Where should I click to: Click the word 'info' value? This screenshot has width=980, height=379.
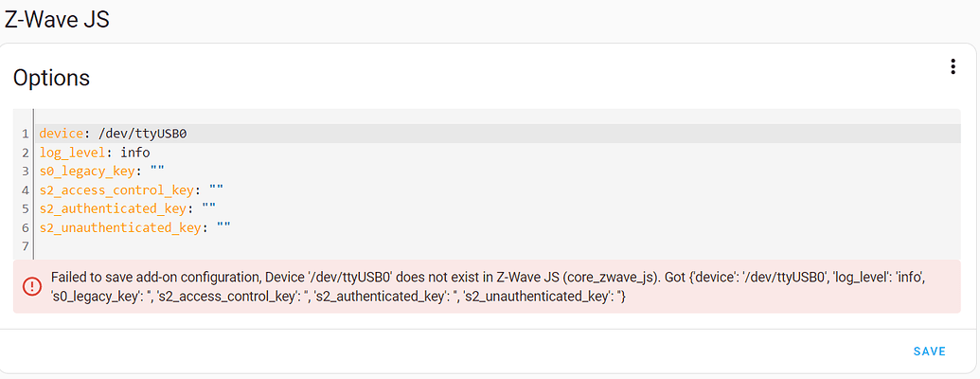[135, 152]
